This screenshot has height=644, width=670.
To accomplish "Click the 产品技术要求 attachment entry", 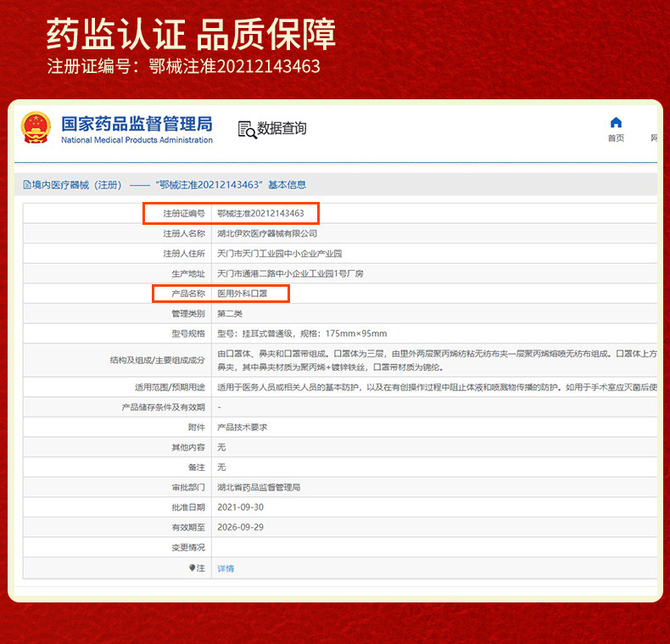I will tap(243, 427).
